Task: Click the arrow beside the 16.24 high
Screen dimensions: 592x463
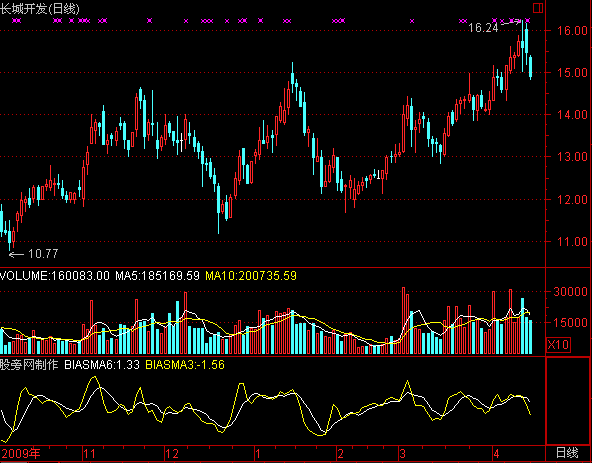Action: pyautogui.click(x=510, y=23)
